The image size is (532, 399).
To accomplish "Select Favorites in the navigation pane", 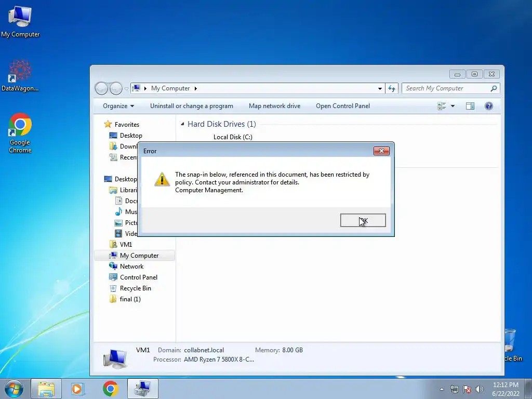I will click(127, 125).
